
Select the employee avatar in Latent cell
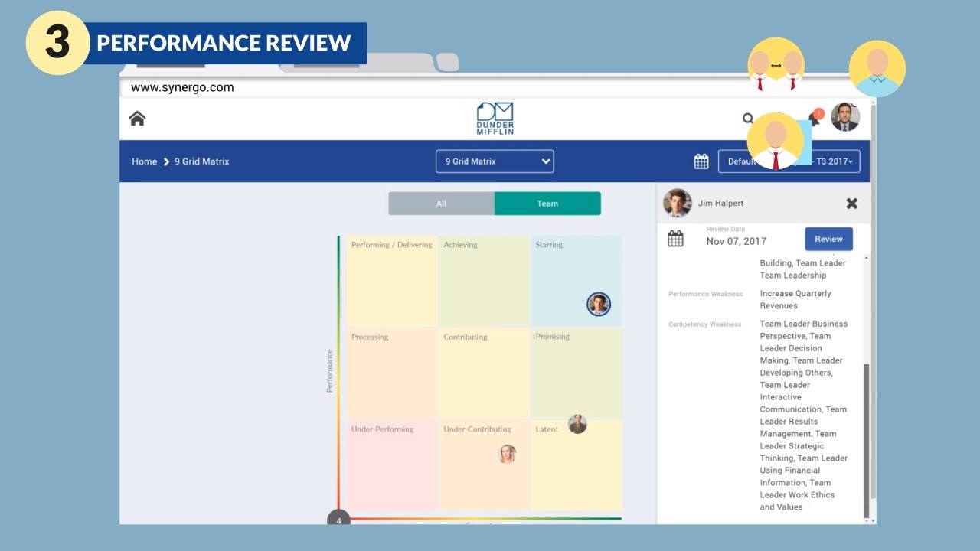tap(577, 424)
